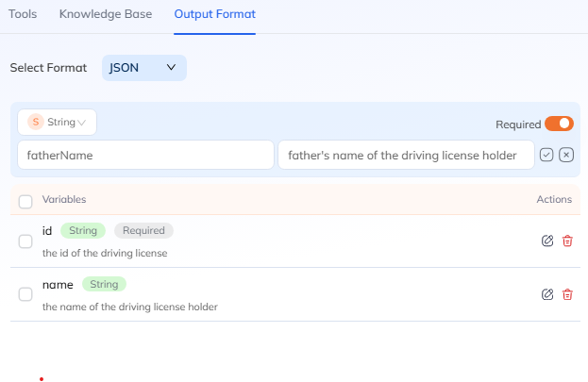
Task: Select the Output Format tab
Action: (214, 14)
